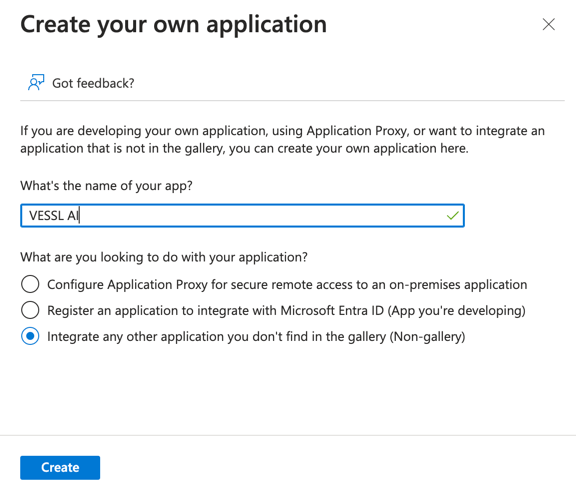Click the on-premises application text in first option
Viewport: 576px width, 499px height.
pyautogui.click(x=458, y=285)
